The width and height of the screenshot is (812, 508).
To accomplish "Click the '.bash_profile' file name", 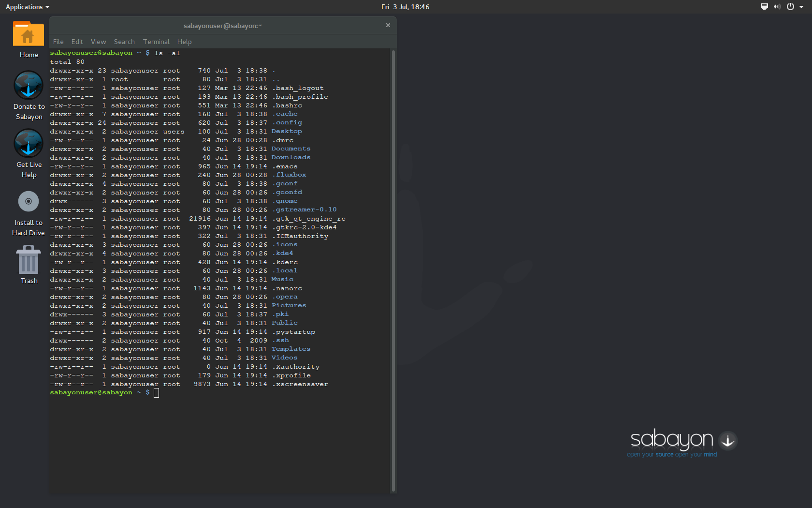I will pos(300,97).
